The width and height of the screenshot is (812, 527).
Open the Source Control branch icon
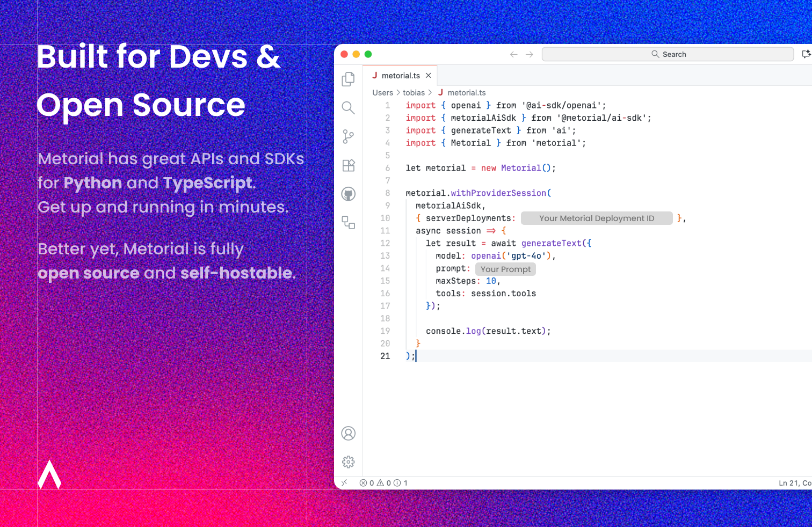pyautogui.click(x=348, y=136)
